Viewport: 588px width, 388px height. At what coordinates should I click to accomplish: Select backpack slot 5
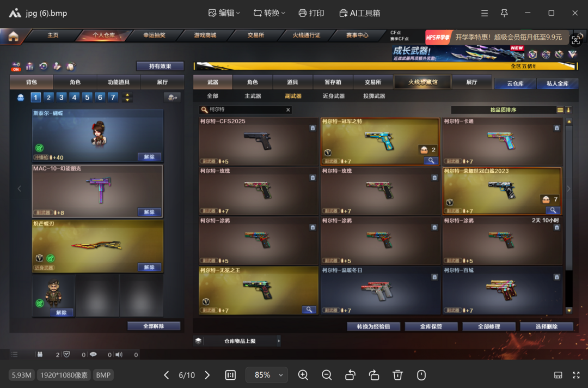(x=87, y=98)
